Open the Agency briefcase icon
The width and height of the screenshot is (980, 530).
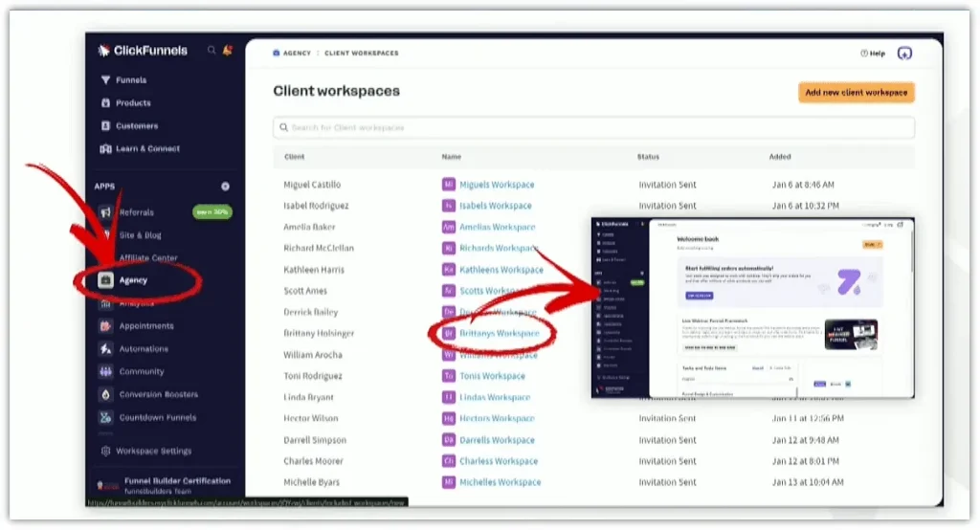[106, 280]
